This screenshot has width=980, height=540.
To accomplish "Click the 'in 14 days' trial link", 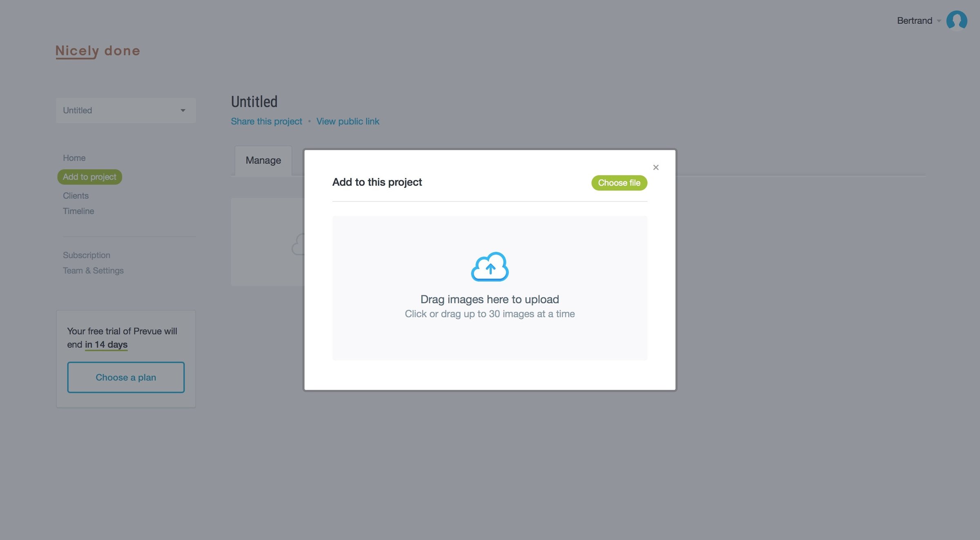I will coord(106,344).
